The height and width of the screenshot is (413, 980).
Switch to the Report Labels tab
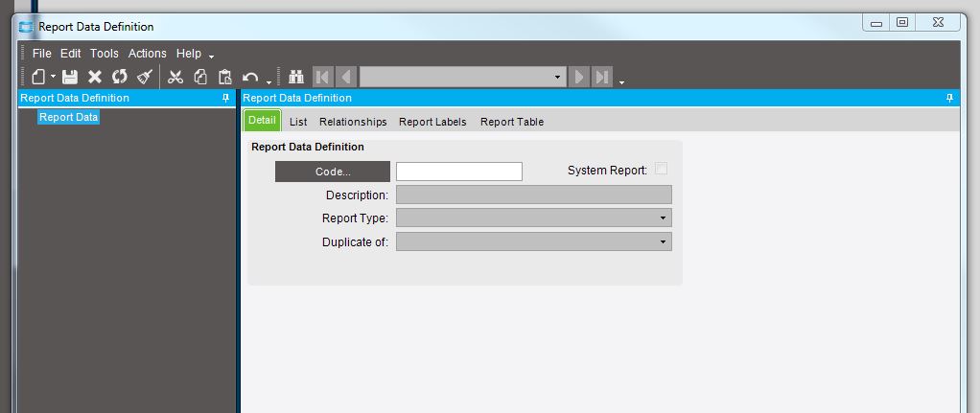(432, 122)
